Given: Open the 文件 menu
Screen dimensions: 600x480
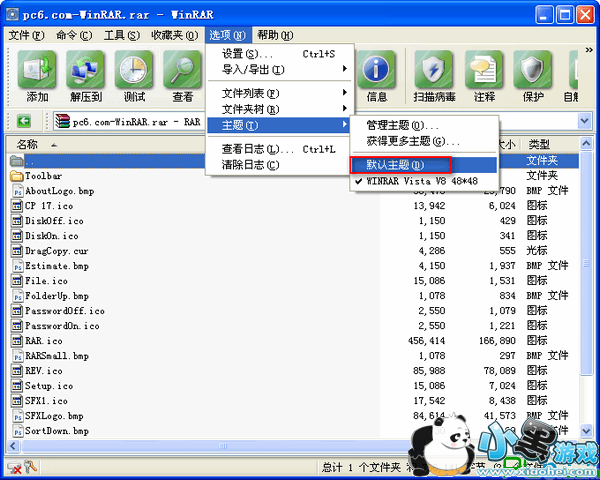Looking at the screenshot, I should pos(27,35).
